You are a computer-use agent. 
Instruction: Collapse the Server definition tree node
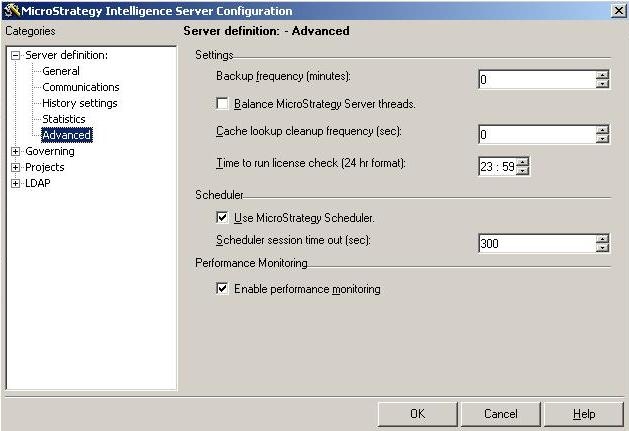15,55
